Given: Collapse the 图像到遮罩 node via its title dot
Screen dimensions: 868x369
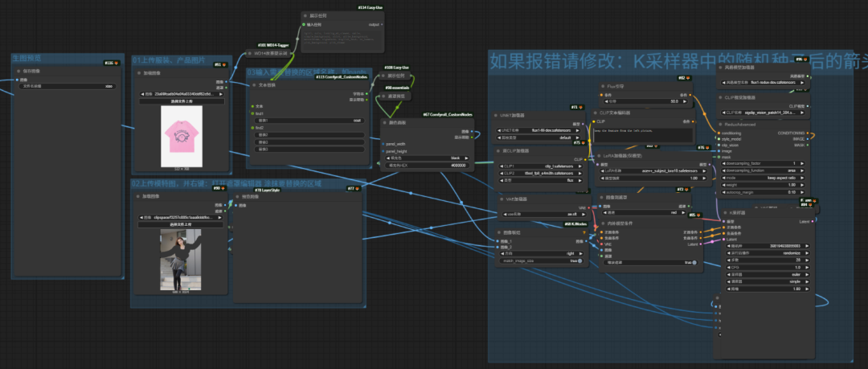Looking at the screenshot, I should (604, 197).
